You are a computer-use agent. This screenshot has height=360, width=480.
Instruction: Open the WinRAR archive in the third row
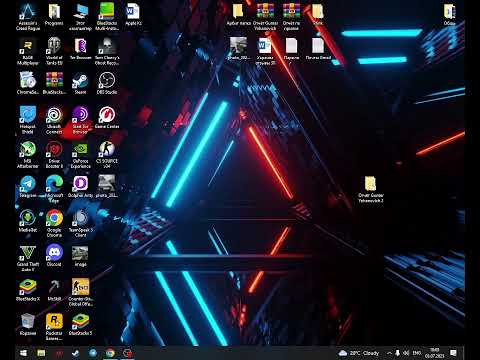pos(54,83)
